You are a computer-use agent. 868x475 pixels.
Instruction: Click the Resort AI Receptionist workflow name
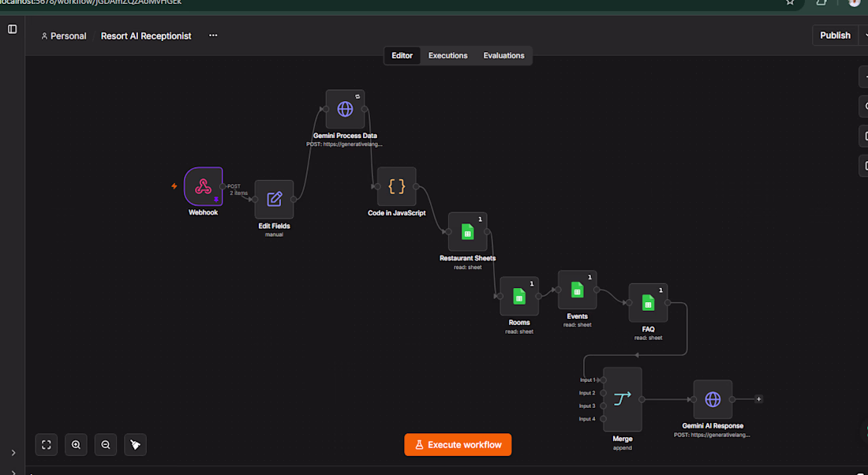[x=146, y=36]
